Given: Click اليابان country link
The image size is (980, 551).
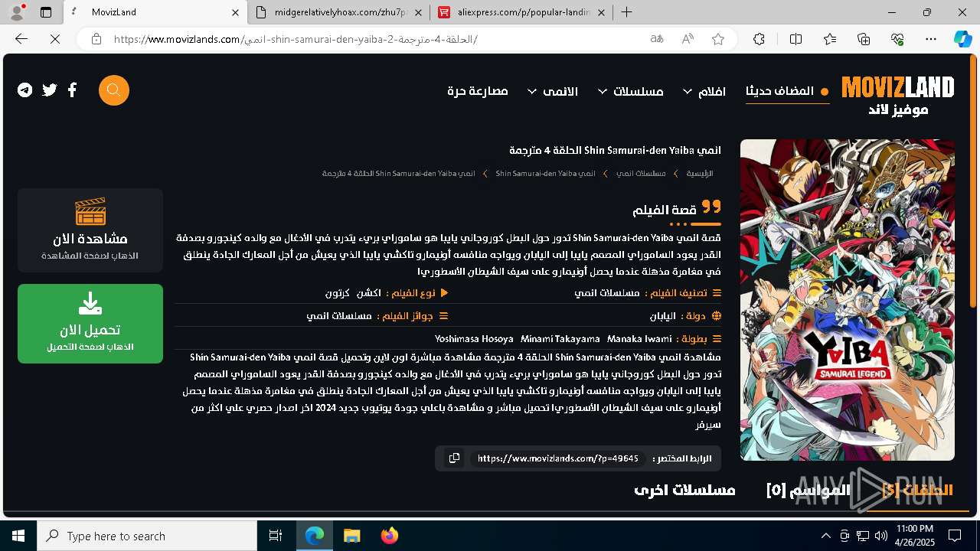Looking at the screenshot, I should (663, 315).
